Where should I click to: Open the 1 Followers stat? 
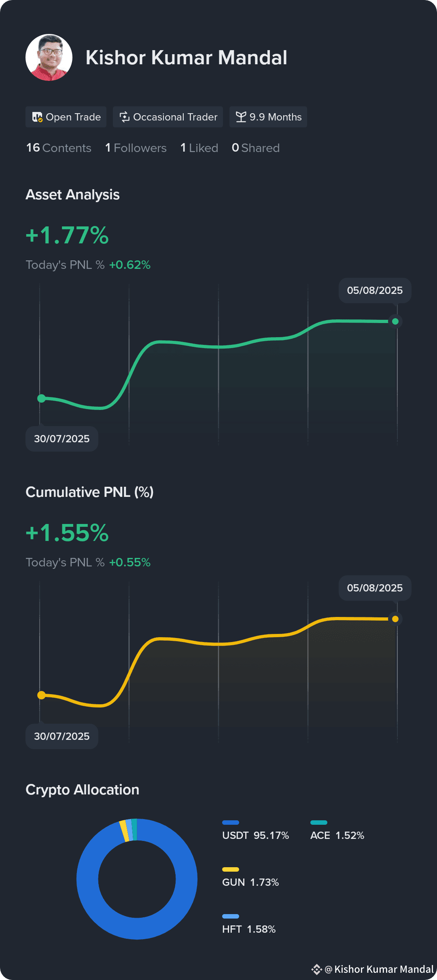[x=136, y=148]
